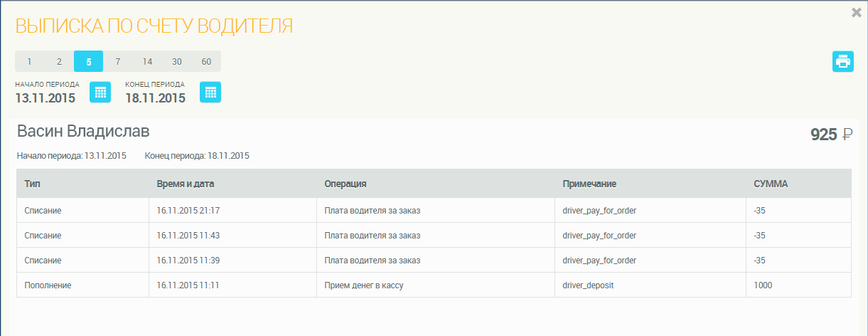
Task: Close the driver statement dialog
Action: click(857, 12)
